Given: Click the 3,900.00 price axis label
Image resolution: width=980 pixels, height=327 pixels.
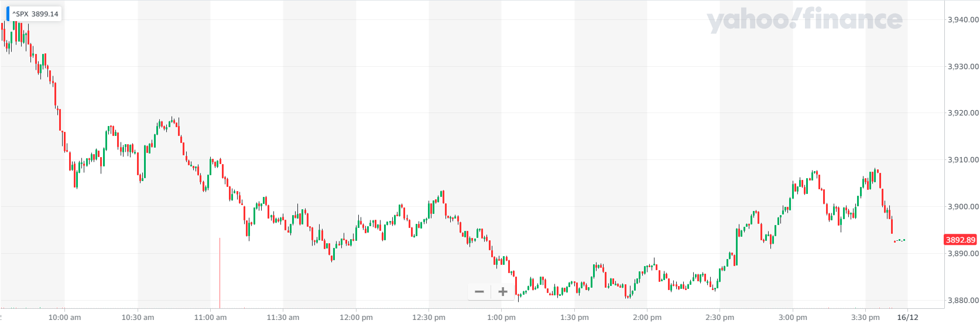Looking at the screenshot, I should click(963, 206).
